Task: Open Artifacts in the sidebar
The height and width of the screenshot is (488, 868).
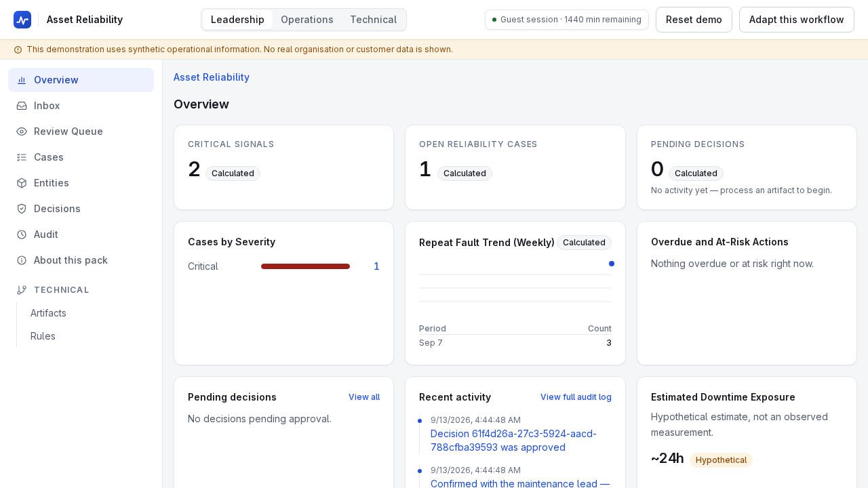Action: (48, 313)
